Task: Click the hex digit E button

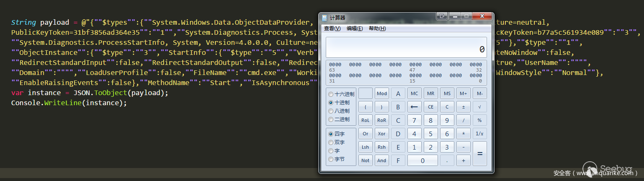Action: coord(398,147)
